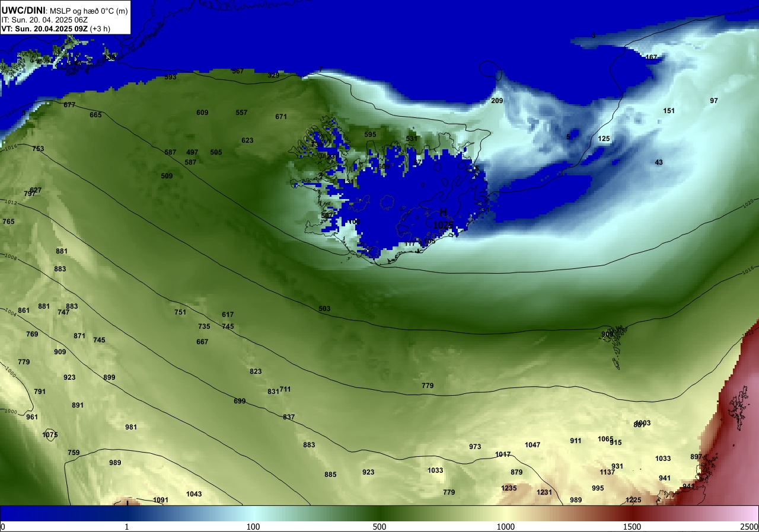
Task: Click the map value 497
Action: 192,152
